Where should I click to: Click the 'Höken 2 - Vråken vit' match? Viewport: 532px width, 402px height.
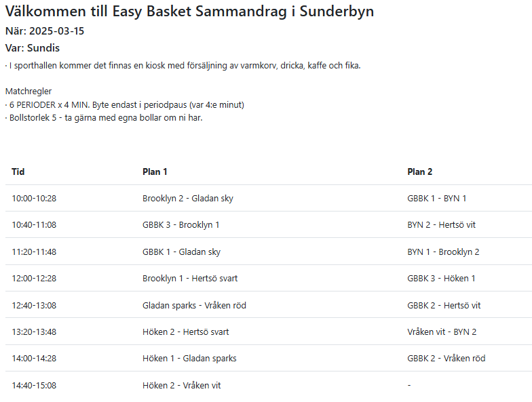pos(181,386)
